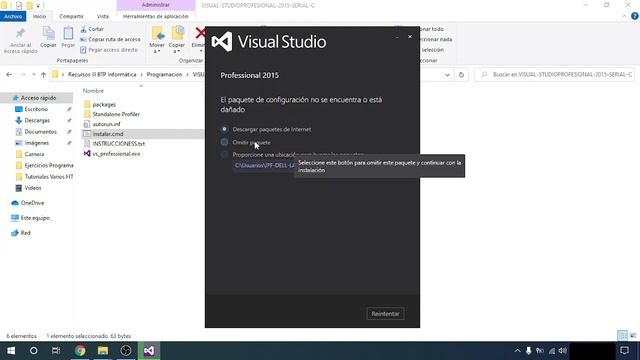Open Task View on the taskbar
Image resolution: width=640 pixels, height=360 pixels.
point(56,351)
